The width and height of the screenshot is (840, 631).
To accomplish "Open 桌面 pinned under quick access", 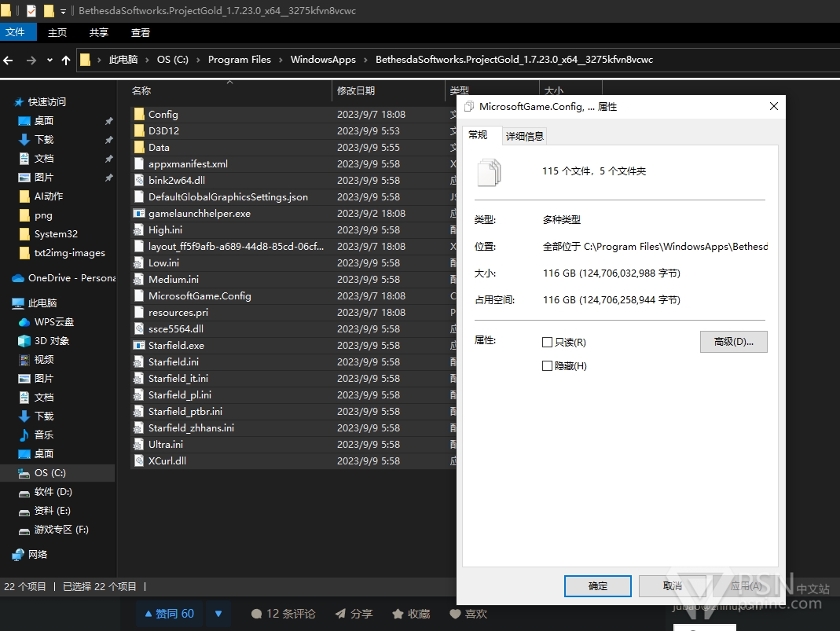I will (44, 120).
